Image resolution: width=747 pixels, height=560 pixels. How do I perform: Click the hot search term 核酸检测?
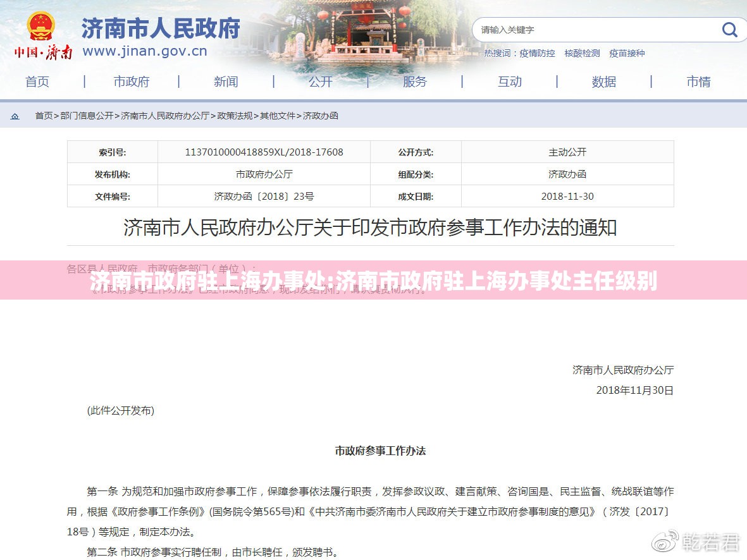pyautogui.click(x=582, y=53)
